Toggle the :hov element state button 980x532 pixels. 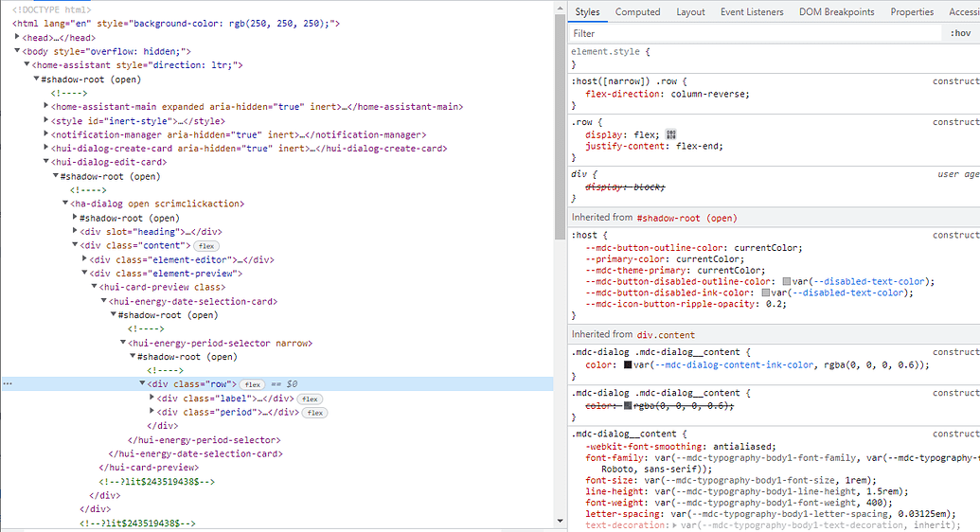point(960,33)
